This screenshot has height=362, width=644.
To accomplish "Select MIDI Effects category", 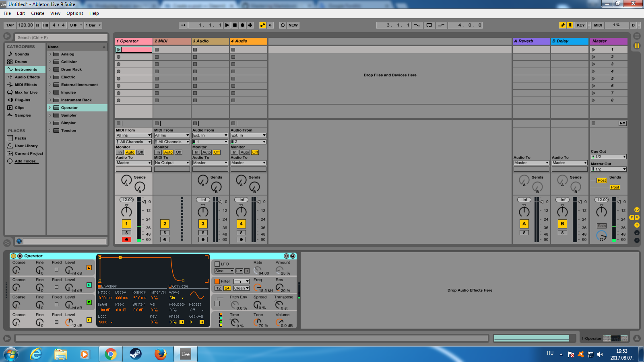I will tap(26, 84).
